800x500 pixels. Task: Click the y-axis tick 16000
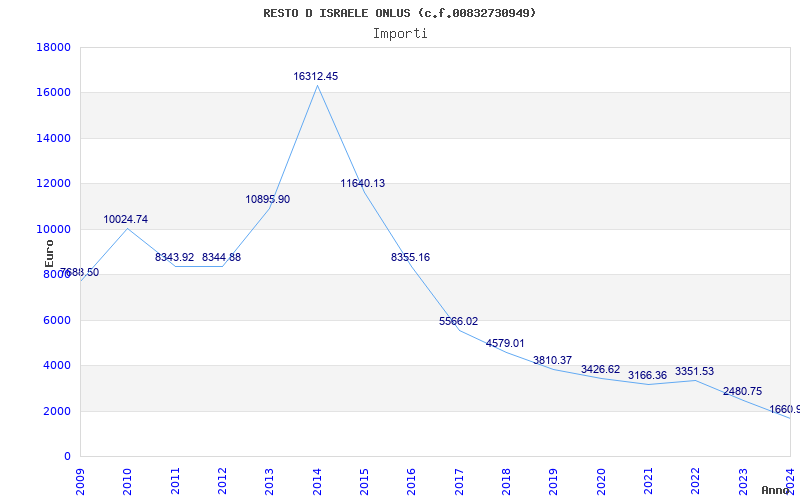[54, 93]
